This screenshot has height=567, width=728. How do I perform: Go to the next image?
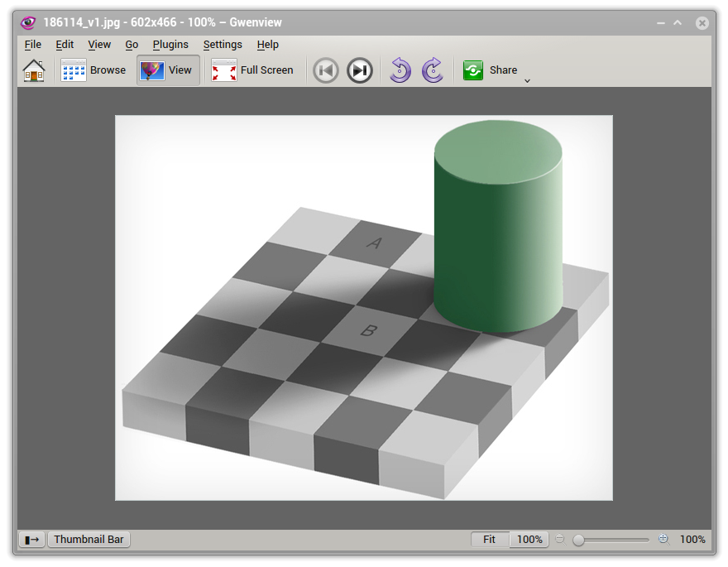[360, 70]
